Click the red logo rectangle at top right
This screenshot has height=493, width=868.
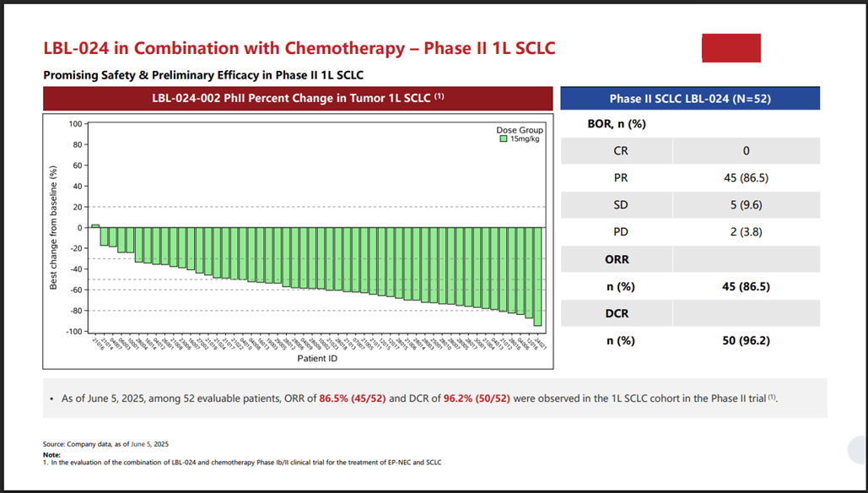731,48
